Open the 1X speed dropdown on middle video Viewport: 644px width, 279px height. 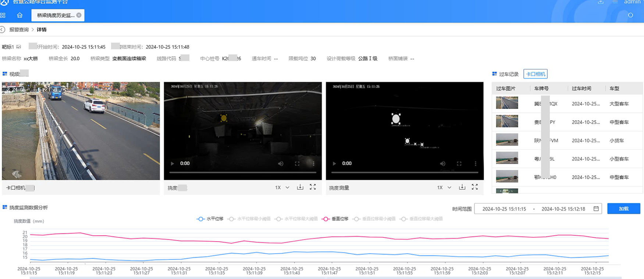click(282, 187)
